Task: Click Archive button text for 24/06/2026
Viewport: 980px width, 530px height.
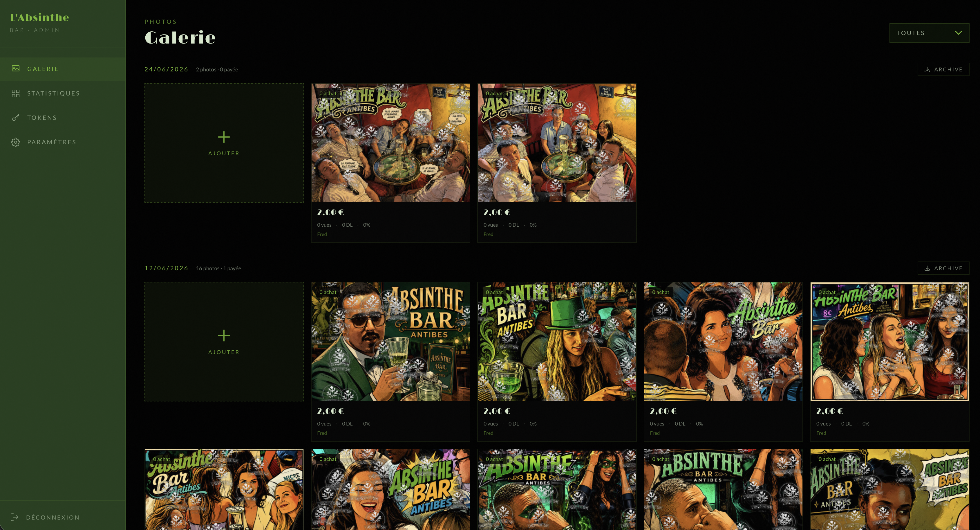Action: 948,70
